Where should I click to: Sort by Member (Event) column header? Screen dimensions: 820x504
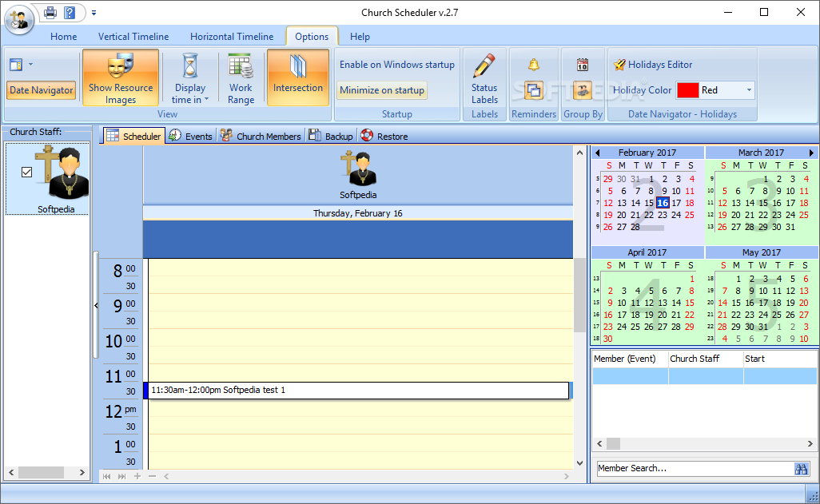(x=630, y=359)
